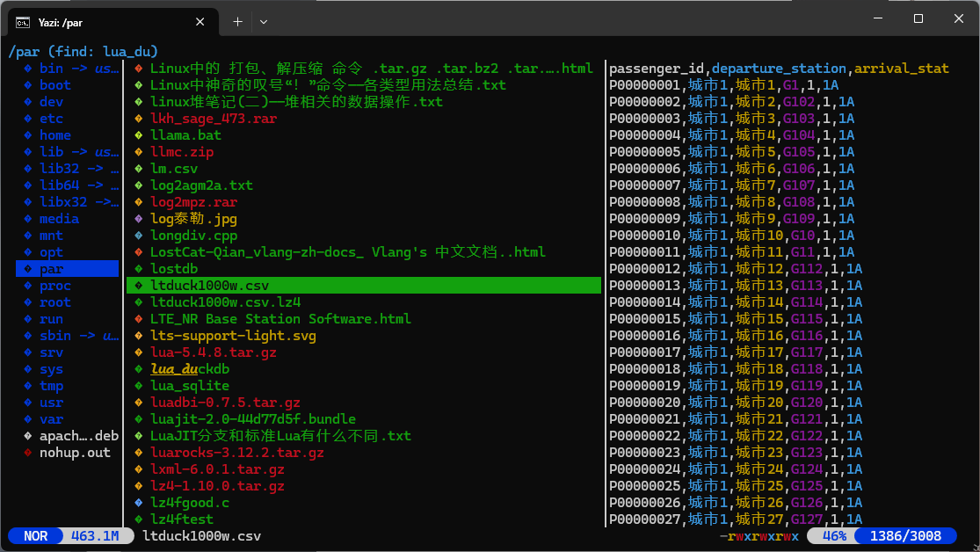Click the icon beside log2mpz.rar

click(139, 202)
